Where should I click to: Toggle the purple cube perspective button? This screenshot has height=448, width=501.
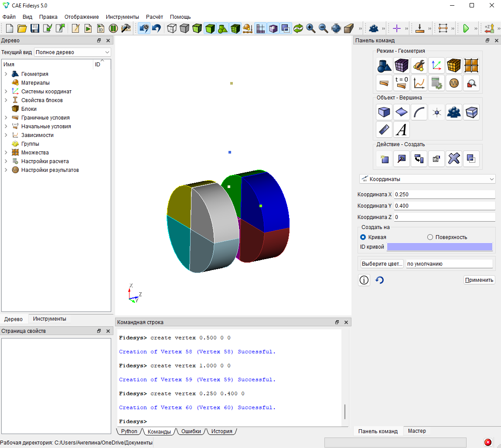pyautogui.click(x=273, y=28)
